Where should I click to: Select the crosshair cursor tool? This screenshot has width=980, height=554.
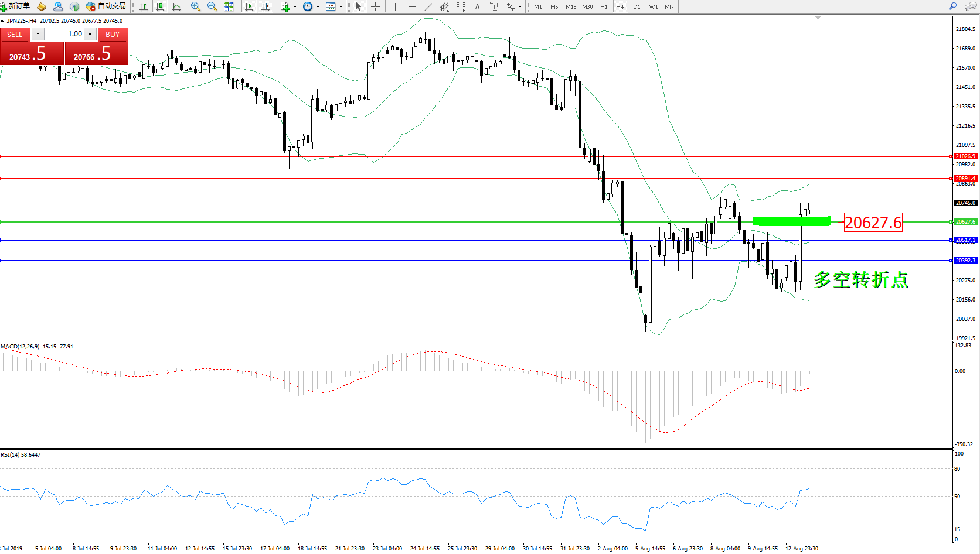pos(375,6)
